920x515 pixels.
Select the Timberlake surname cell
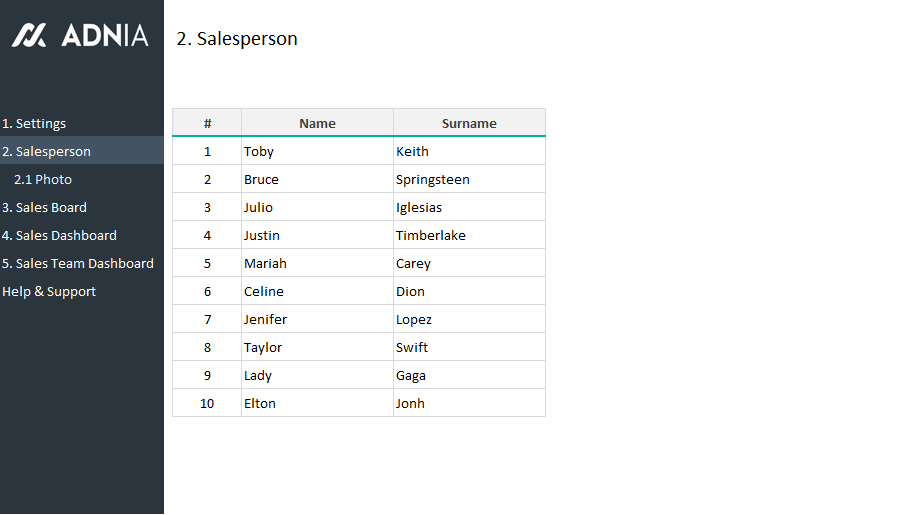pyautogui.click(x=469, y=236)
